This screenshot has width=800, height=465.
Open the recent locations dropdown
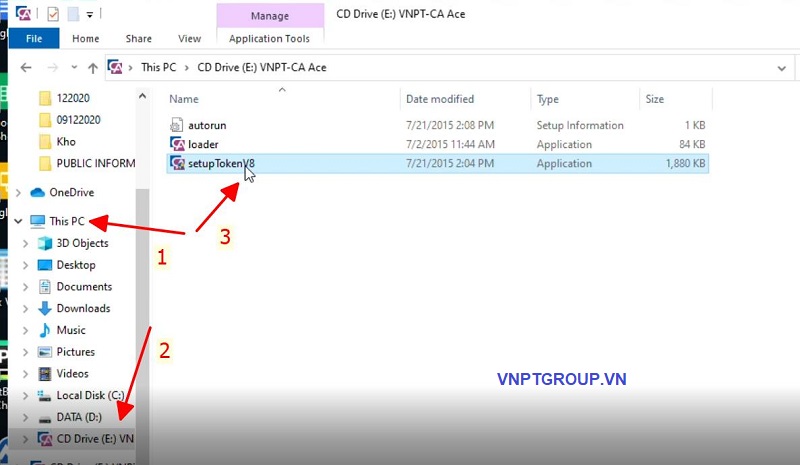pyautogui.click(x=74, y=67)
